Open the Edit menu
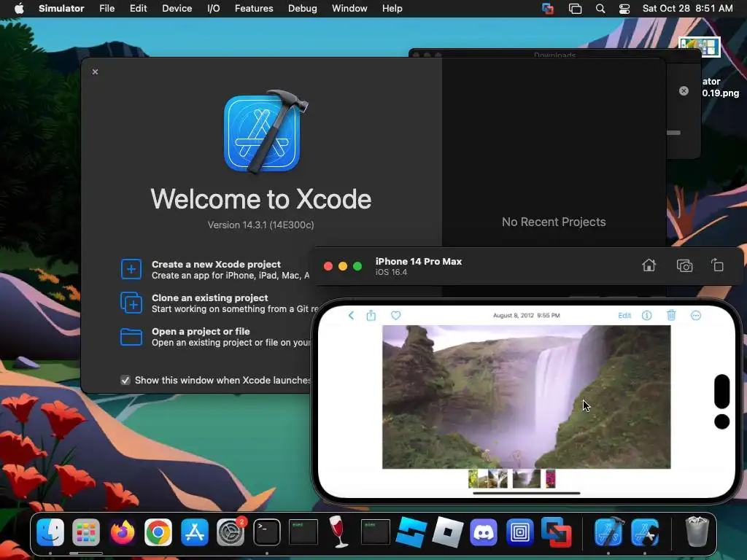This screenshot has height=560, width=747. (x=138, y=9)
